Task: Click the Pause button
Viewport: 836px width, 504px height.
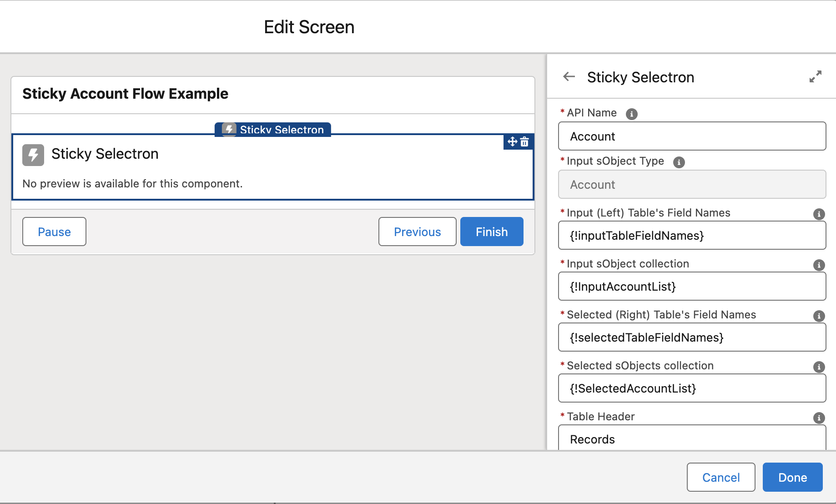Action: (x=54, y=232)
